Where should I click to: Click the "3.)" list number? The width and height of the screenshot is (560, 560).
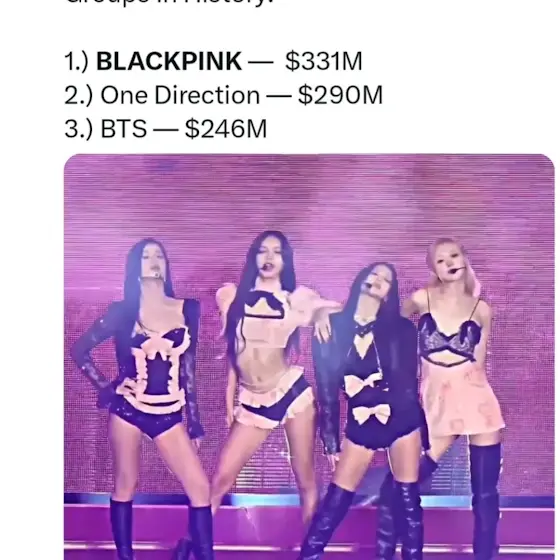pyautogui.click(x=79, y=129)
